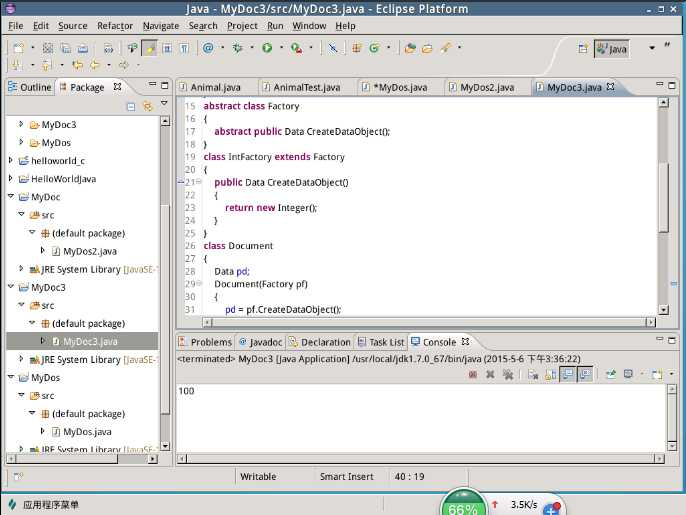Click the Next Annotation icon

18,65
